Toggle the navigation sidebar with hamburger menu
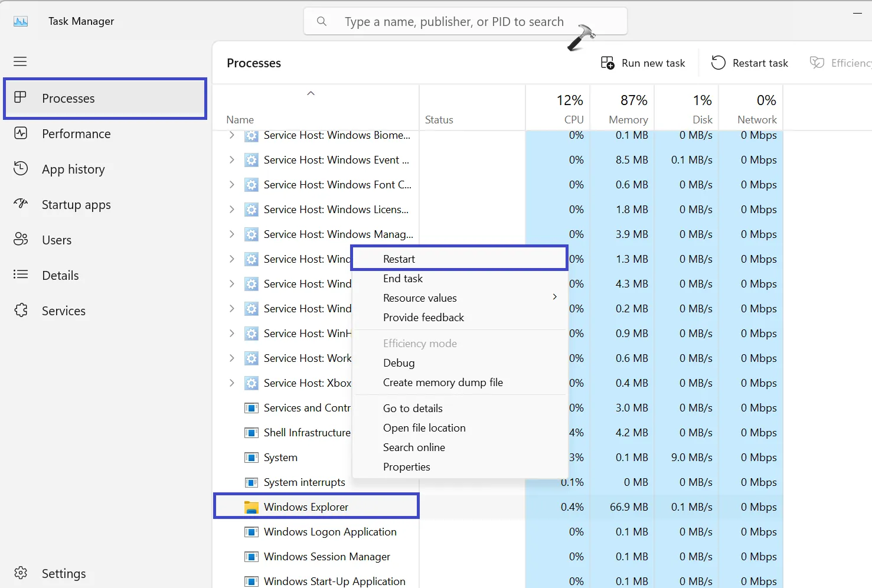 tap(19, 61)
